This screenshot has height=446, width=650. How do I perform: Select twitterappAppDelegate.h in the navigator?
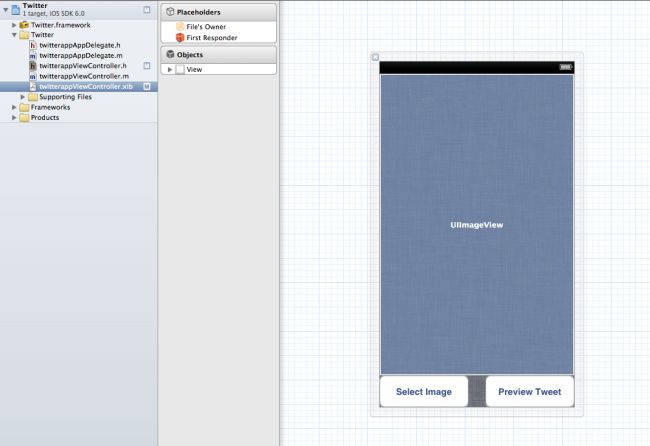(80, 45)
